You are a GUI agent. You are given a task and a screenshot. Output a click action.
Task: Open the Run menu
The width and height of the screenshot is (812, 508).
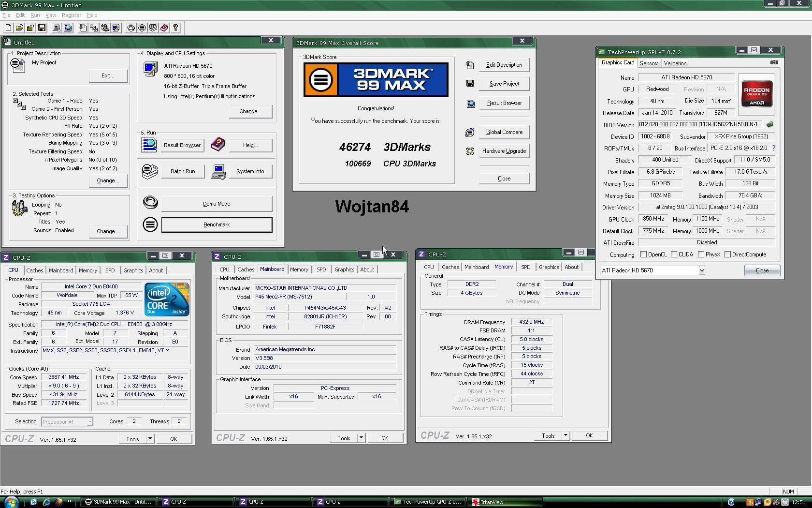[x=35, y=15]
